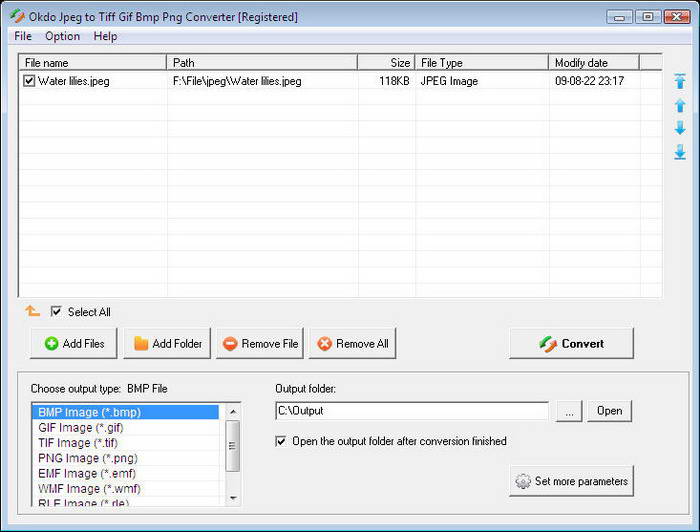700x532 pixels.
Task: Sort by File Type column header
Action: pos(482,62)
